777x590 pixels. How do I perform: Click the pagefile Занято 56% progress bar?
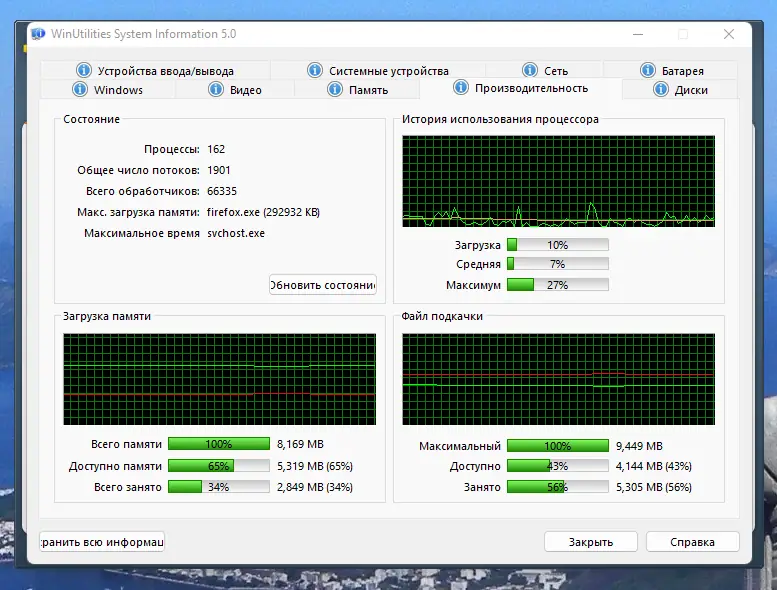point(558,487)
